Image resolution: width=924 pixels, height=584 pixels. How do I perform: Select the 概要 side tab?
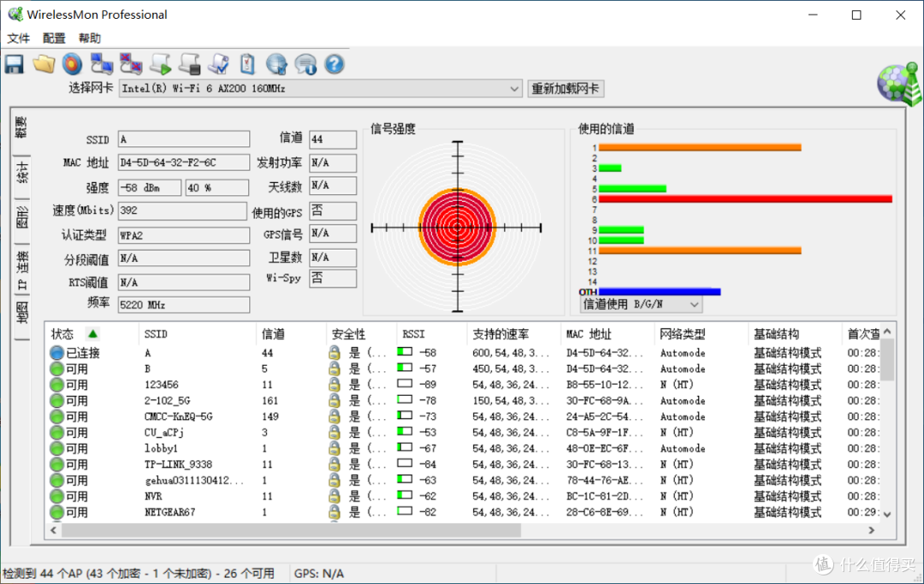[21, 127]
